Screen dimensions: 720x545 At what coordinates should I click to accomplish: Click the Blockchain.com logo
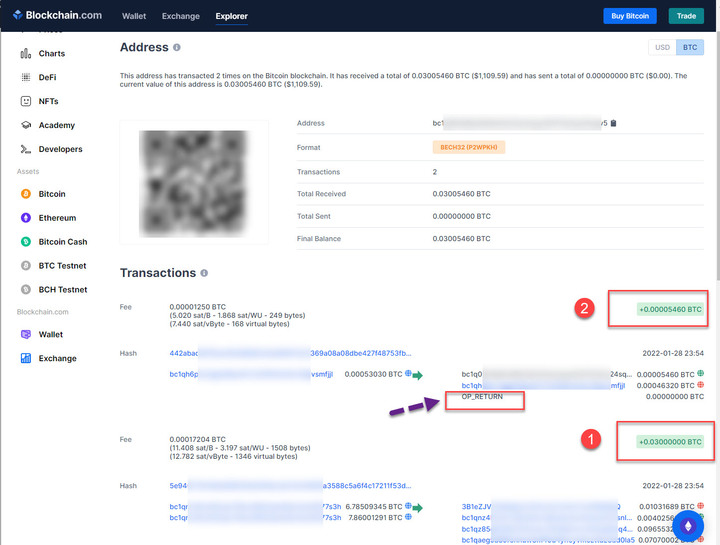pyautogui.click(x=57, y=15)
